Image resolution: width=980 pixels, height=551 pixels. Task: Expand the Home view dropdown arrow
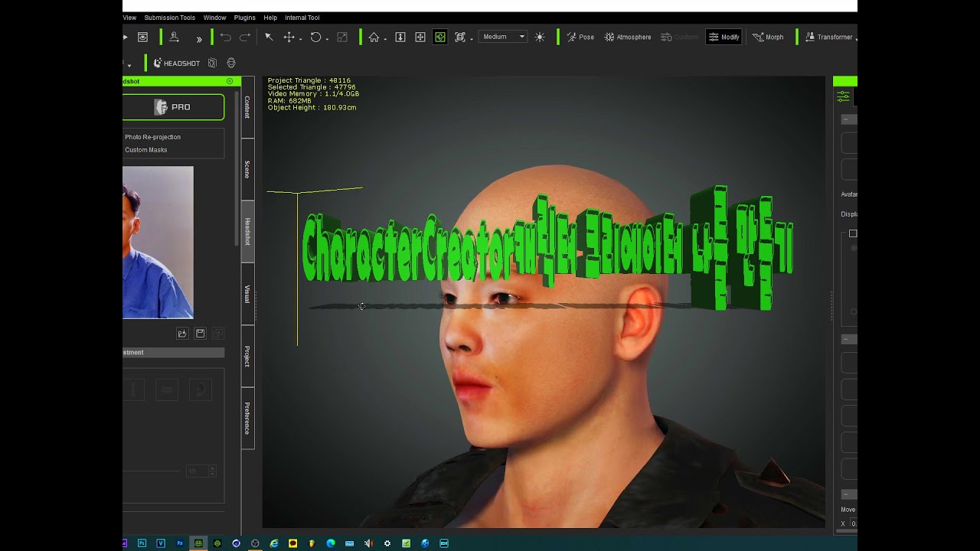click(x=384, y=39)
